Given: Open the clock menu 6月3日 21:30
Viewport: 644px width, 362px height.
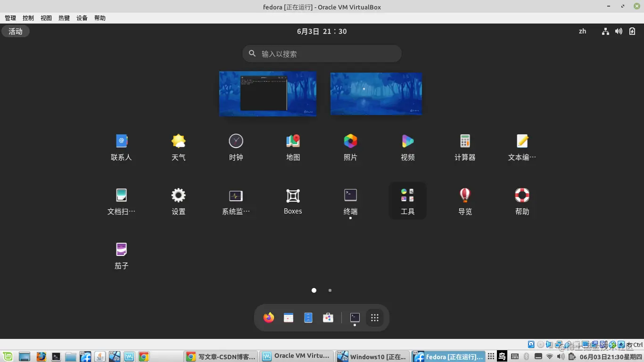Looking at the screenshot, I should (322, 31).
